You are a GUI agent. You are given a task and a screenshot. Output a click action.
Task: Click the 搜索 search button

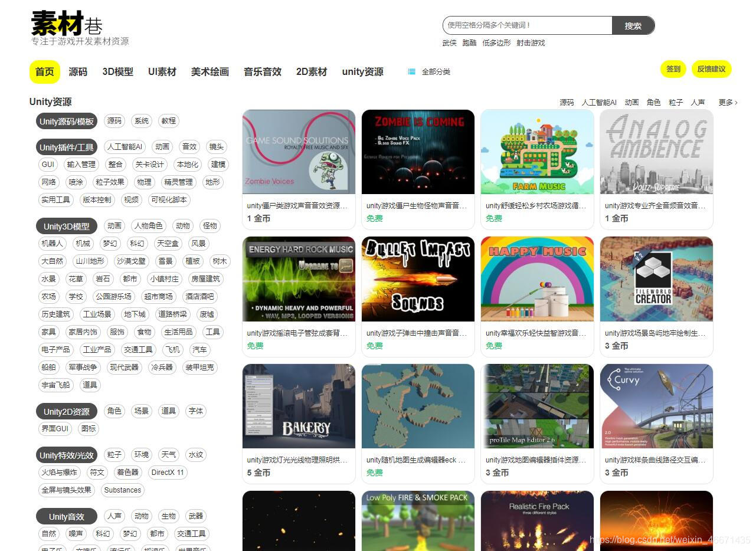pyautogui.click(x=633, y=25)
